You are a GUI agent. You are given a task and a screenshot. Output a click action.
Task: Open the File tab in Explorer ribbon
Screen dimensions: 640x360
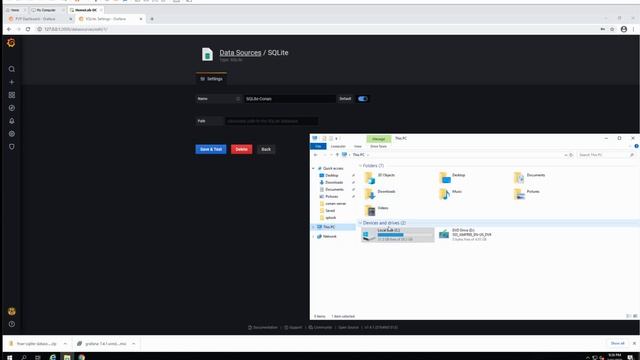pos(318,146)
